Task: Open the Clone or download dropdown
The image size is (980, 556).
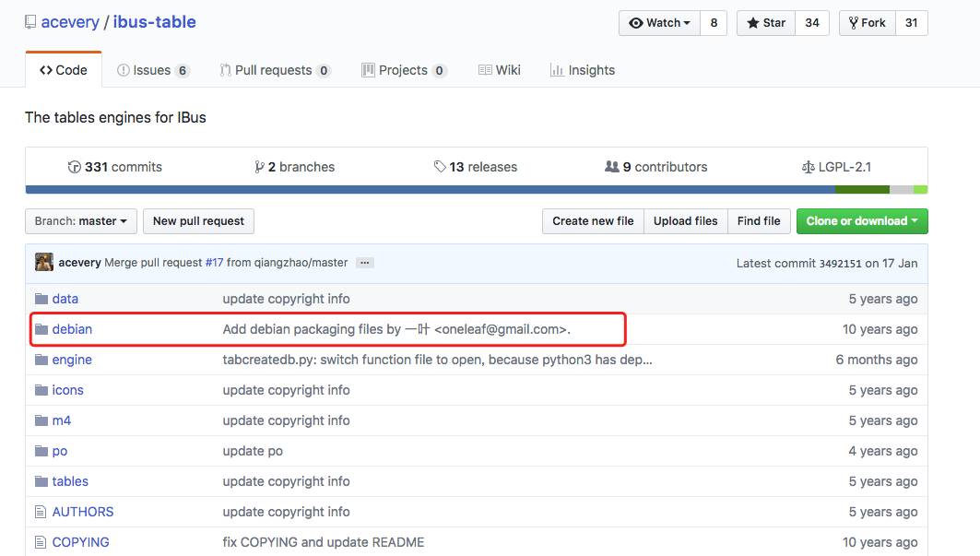Action: point(862,221)
